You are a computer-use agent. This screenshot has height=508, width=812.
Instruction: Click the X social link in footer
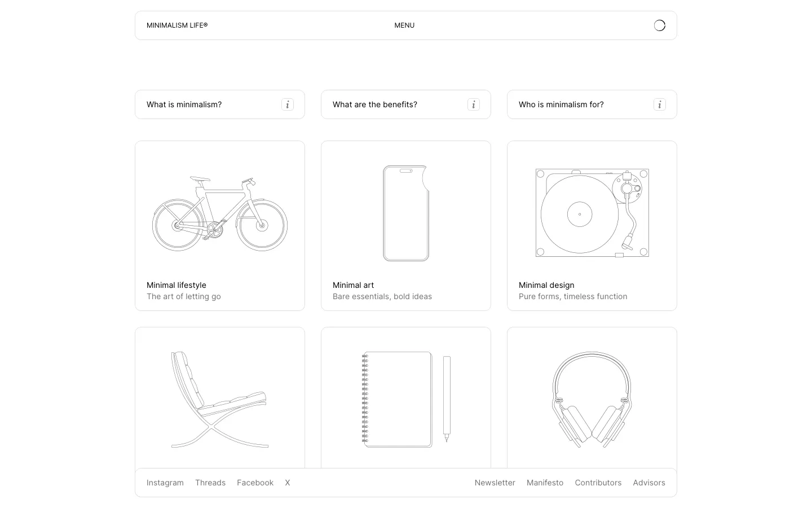click(288, 483)
